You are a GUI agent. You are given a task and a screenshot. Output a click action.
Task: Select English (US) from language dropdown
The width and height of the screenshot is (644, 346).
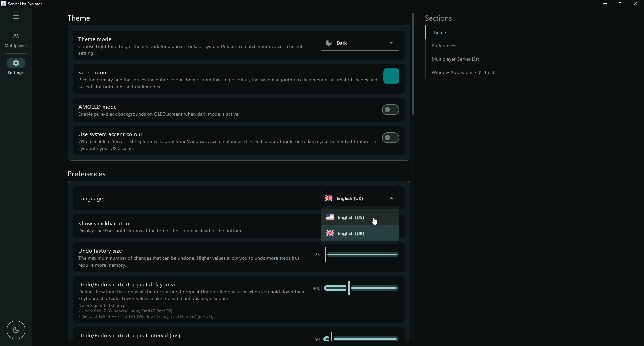351,217
